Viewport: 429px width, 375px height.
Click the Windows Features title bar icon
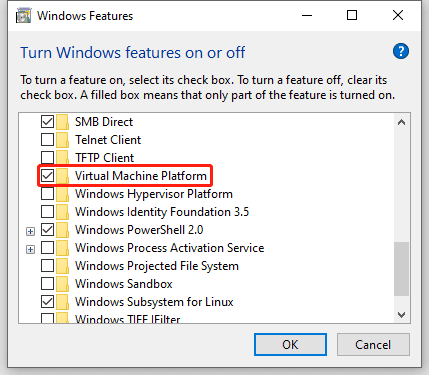[23, 16]
